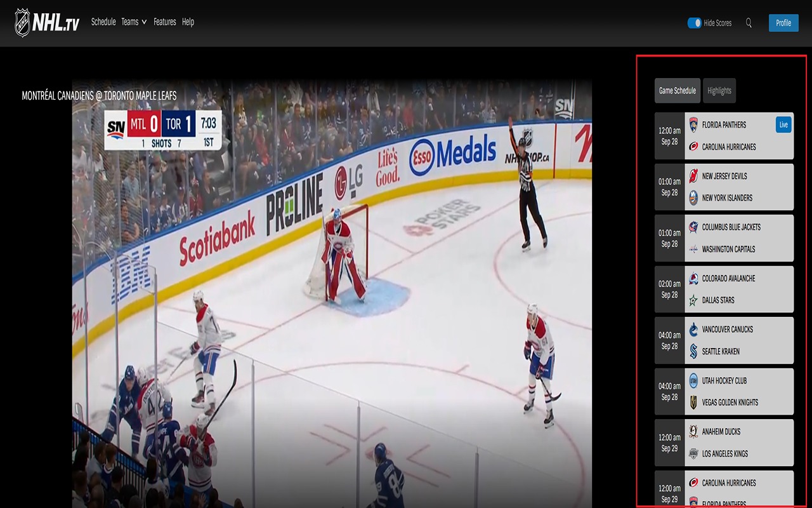Viewport: 812px width, 508px height.
Task: Select the 02:00 am Sep 28 time cell
Action: pyautogui.click(x=670, y=290)
